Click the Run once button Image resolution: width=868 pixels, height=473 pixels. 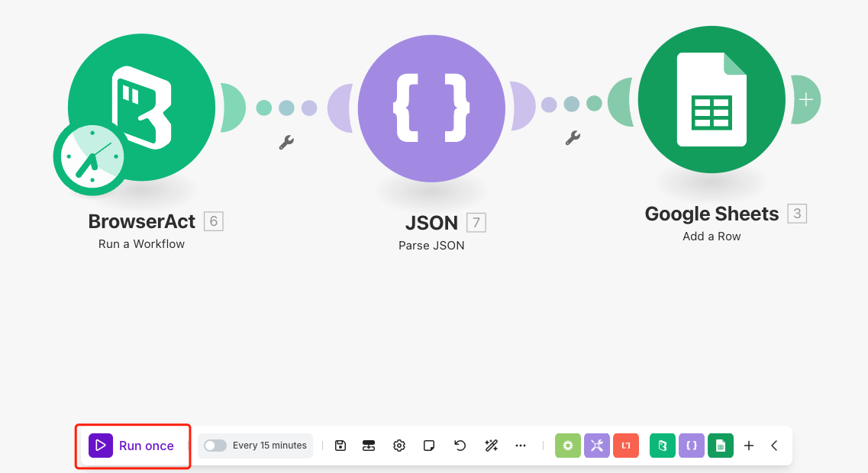point(132,446)
